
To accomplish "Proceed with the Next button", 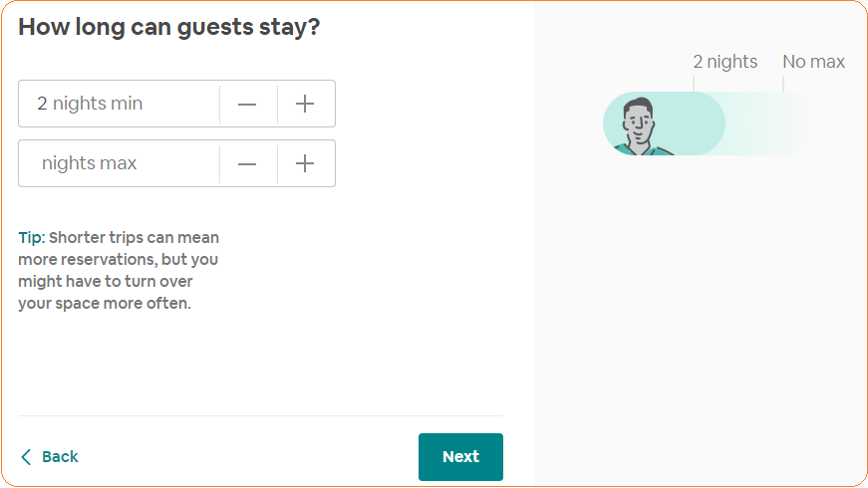I will pos(460,457).
